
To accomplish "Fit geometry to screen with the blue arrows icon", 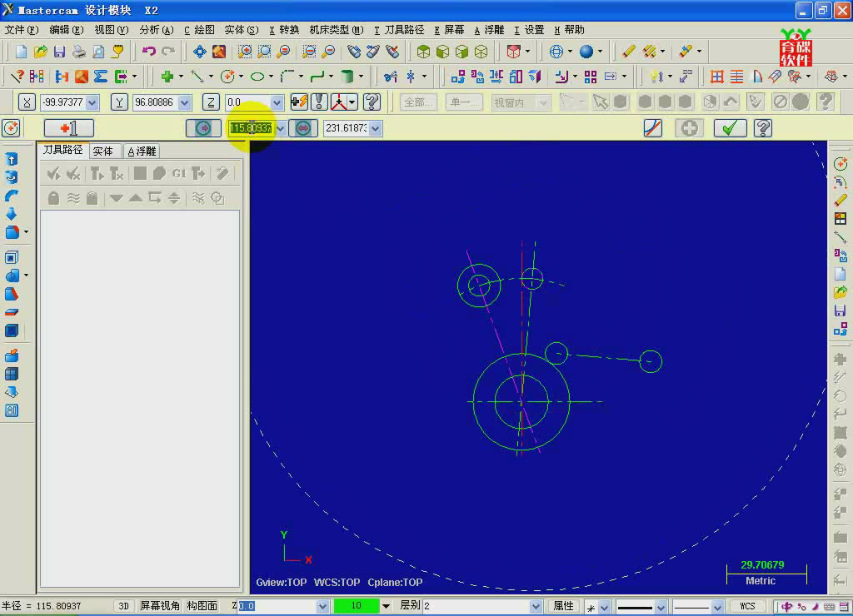I will (x=200, y=52).
